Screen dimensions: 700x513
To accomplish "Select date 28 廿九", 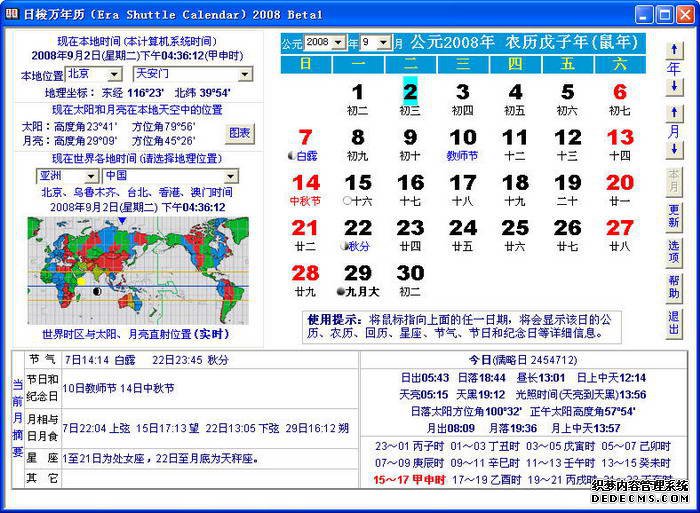I will [x=305, y=281].
